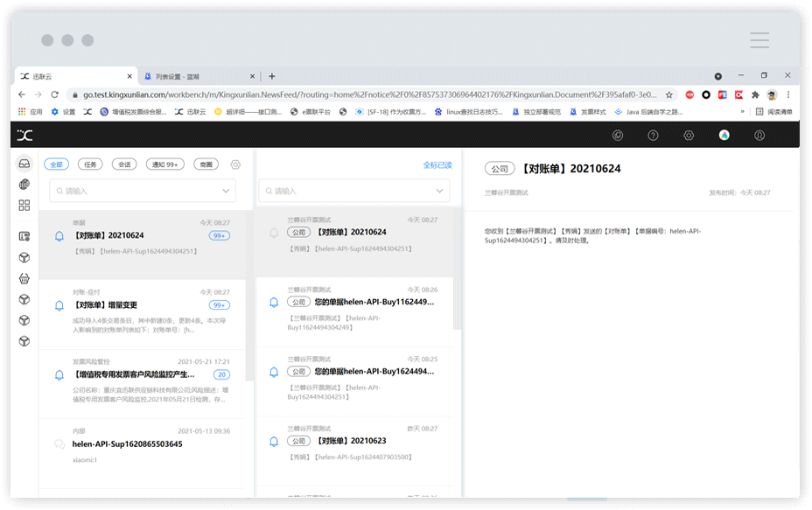Select the 全部 filter pill
Image resolution: width=812 pixels, height=510 pixels.
pos(57,164)
